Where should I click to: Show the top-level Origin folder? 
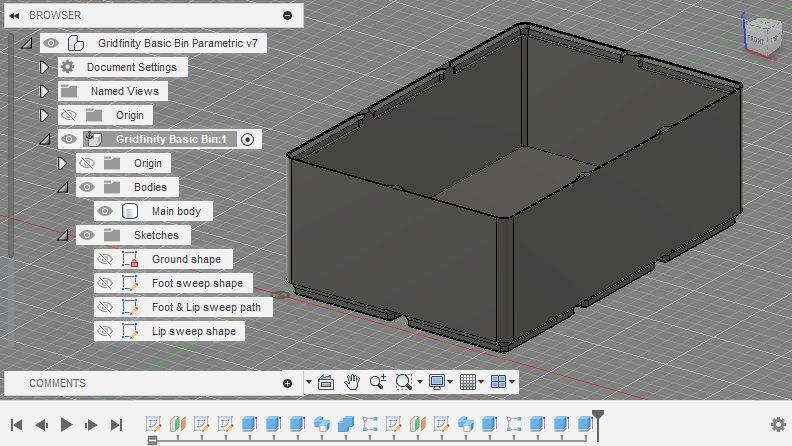(69, 115)
